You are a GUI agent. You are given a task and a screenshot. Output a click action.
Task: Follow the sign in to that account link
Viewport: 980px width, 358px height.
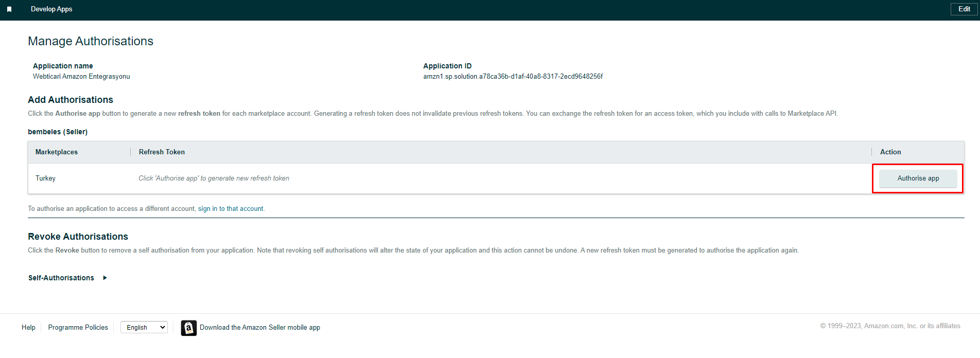click(231, 209)
